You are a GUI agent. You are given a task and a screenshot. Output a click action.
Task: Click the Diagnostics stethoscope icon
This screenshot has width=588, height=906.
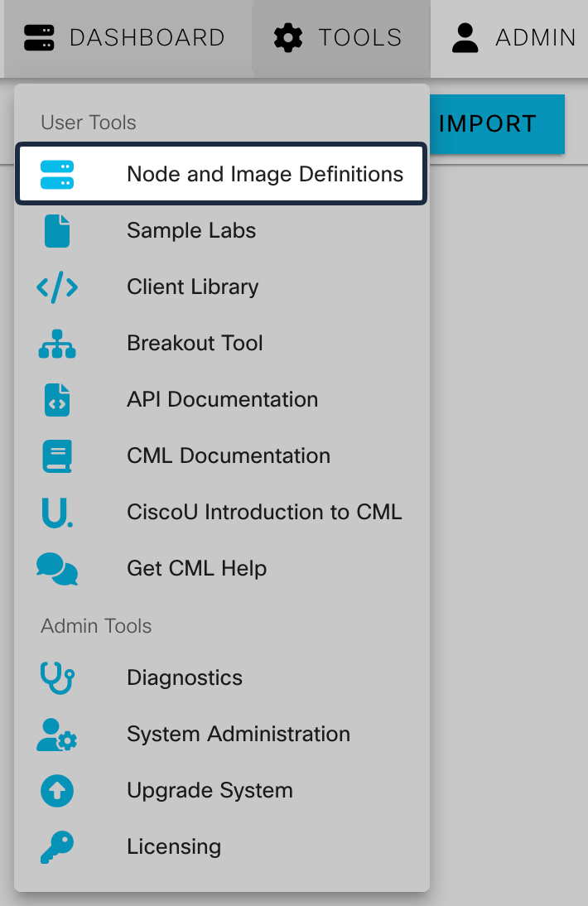[x=57, y=678]
